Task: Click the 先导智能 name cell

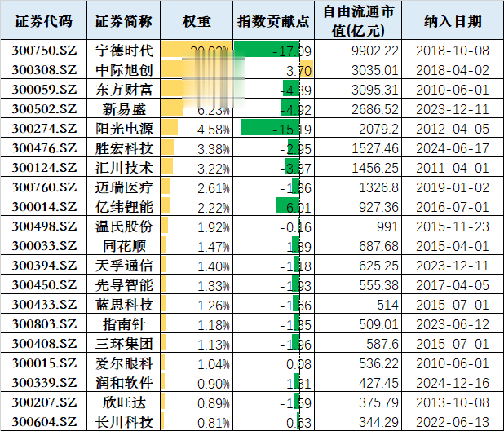Action: click(x=124, y=285)
